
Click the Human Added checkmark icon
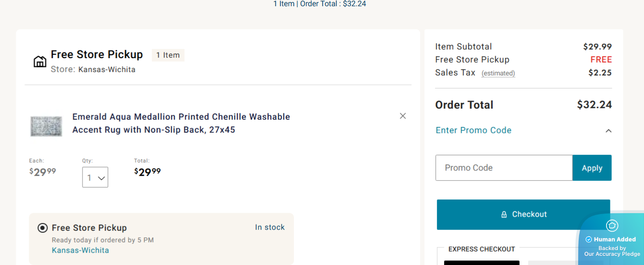(589, 240)
